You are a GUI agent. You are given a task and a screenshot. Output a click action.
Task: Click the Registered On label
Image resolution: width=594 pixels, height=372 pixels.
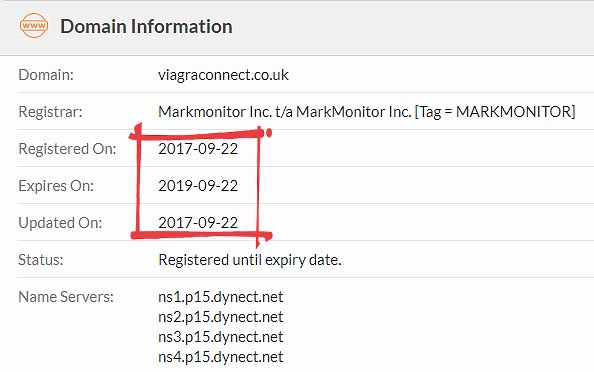click(67, 149)
